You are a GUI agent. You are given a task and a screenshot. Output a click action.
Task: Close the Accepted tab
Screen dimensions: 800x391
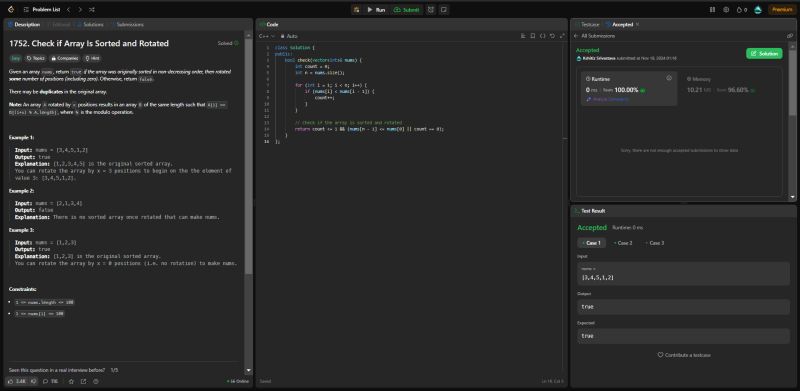click(637, 25)
